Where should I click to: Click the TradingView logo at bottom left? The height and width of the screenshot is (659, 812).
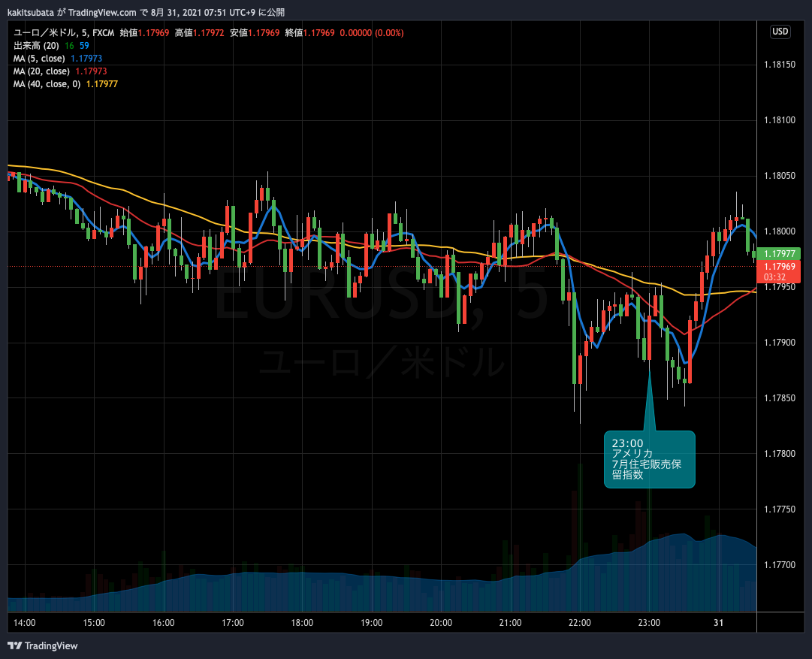(x=43, y=645)
